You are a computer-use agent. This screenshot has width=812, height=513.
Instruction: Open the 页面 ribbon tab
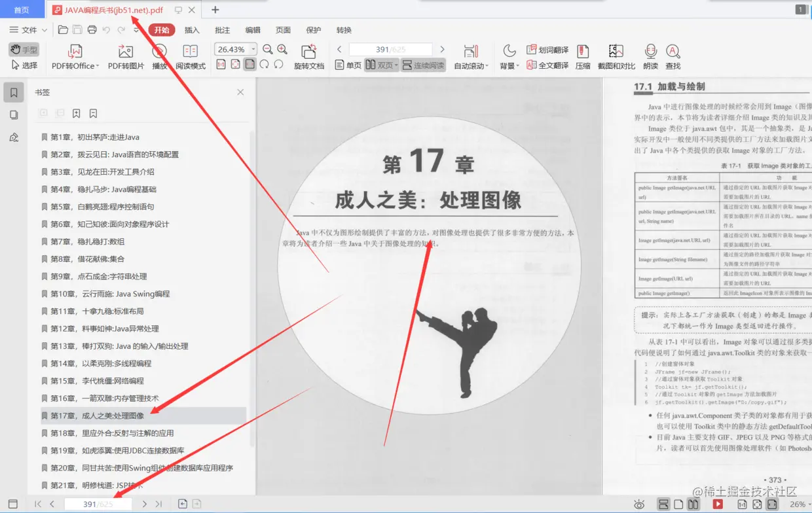click(x=283, y=29)
